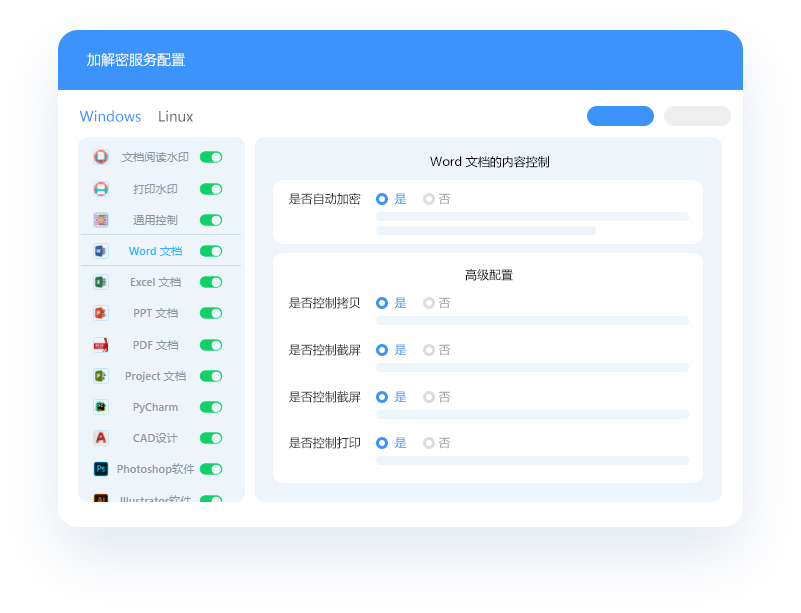Viewport: 801px width, 613px height.
Task: Click the gray button at top right
Action: pos(697,116)
